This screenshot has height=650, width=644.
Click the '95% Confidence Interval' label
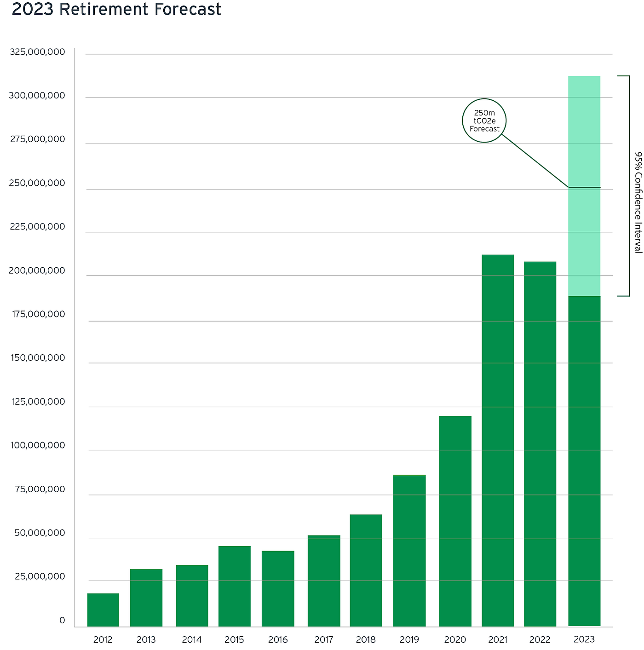(638, 202)
